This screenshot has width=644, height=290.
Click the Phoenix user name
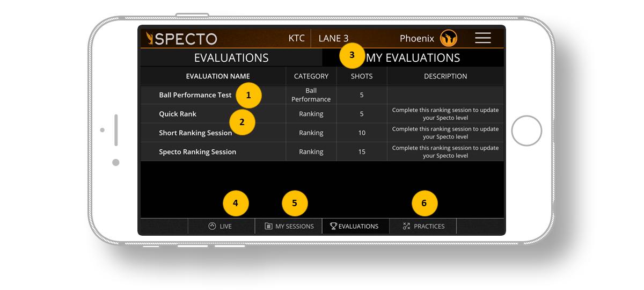(x=417, y=38)
